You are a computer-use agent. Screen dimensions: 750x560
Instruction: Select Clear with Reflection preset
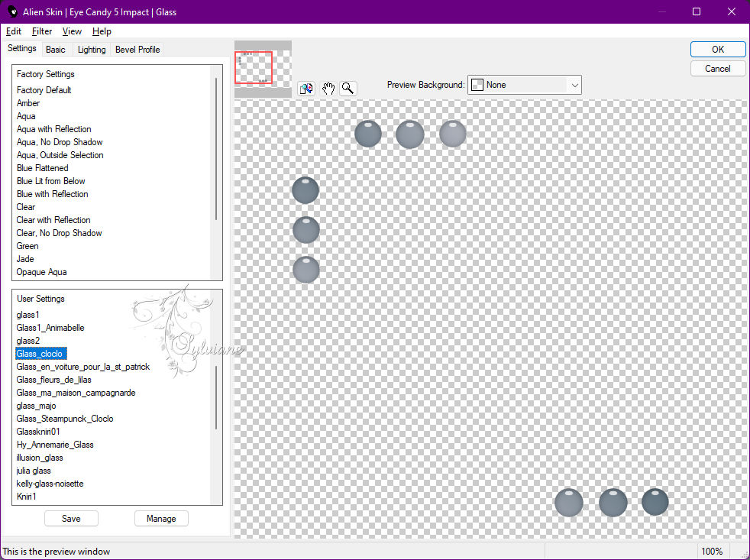(x=53, y=220)
